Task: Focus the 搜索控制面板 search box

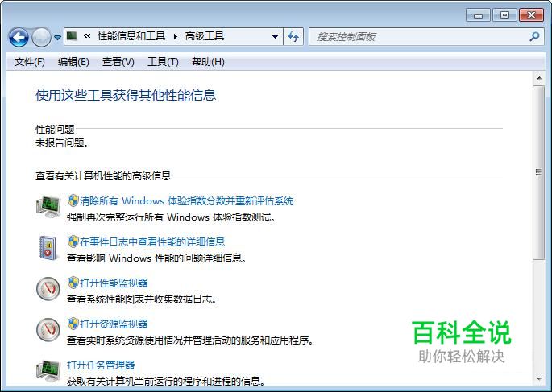Action: pyautogui.click(x=418, y=36)
